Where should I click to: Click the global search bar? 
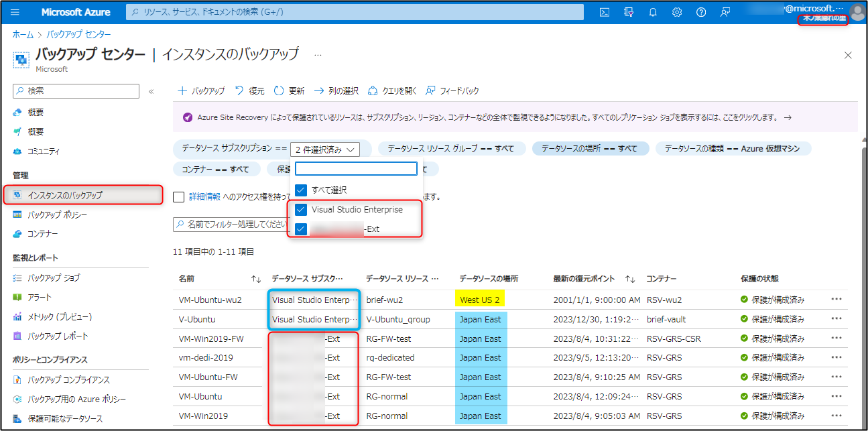(x=355, y=12)
